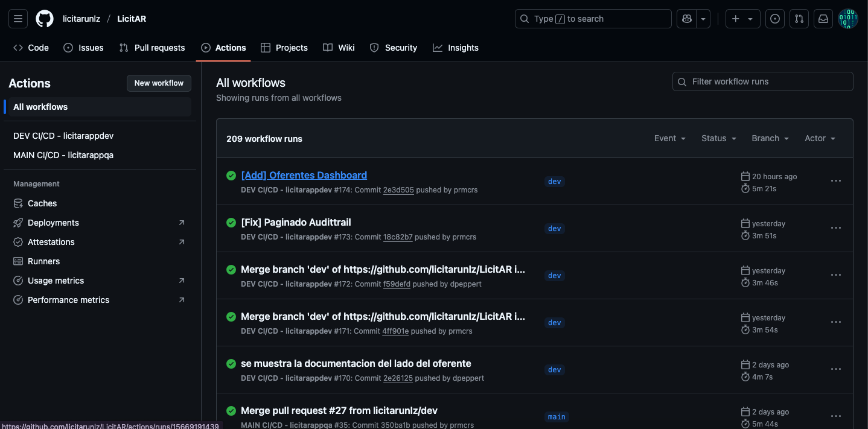Switch to the Pull requests tab
The height and width of the screenshot is (429, 868).
click(152, 48)
